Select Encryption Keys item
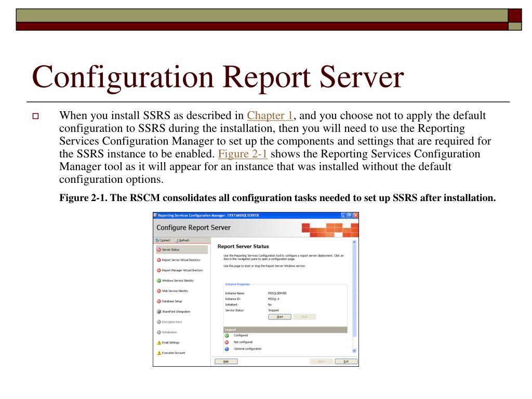The width and height of the screenshot is (532, 399). pyautogui.click(x=169, y=322)
